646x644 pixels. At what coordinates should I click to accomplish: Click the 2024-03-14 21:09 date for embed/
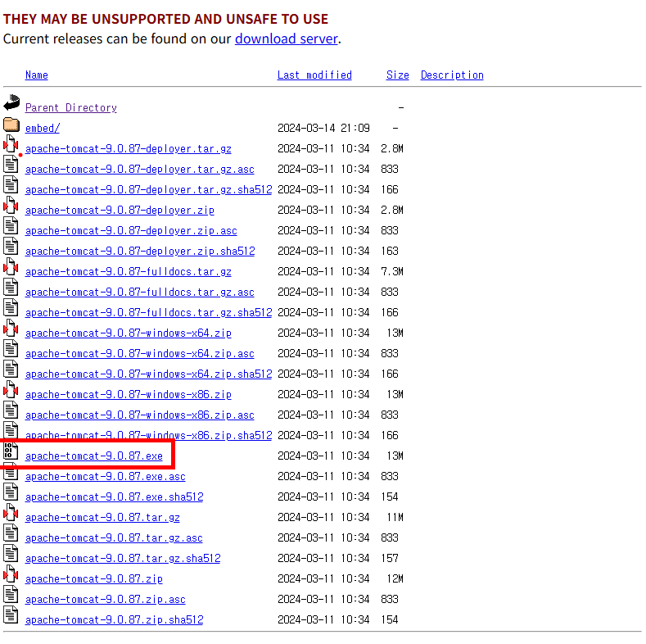point(323,128)
